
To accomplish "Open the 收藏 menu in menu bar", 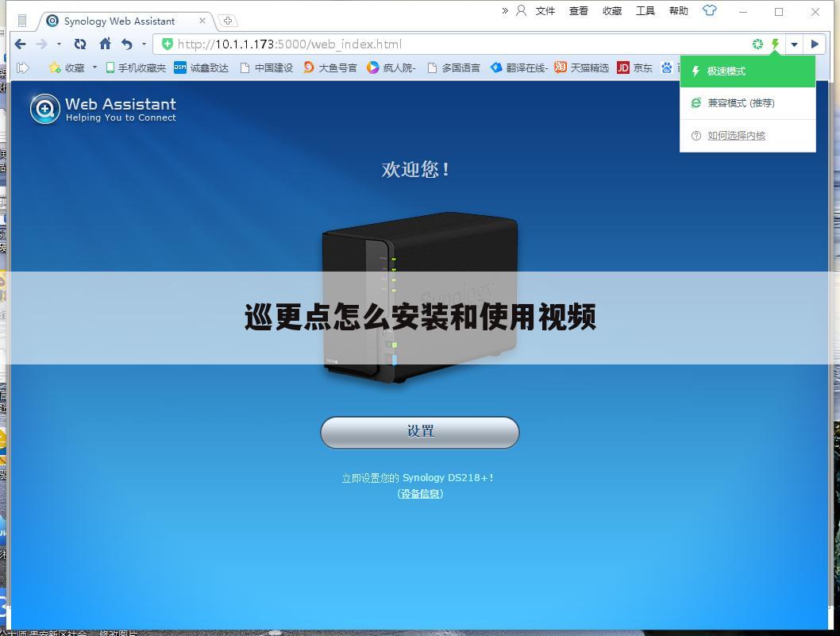I will pos(612,10).
